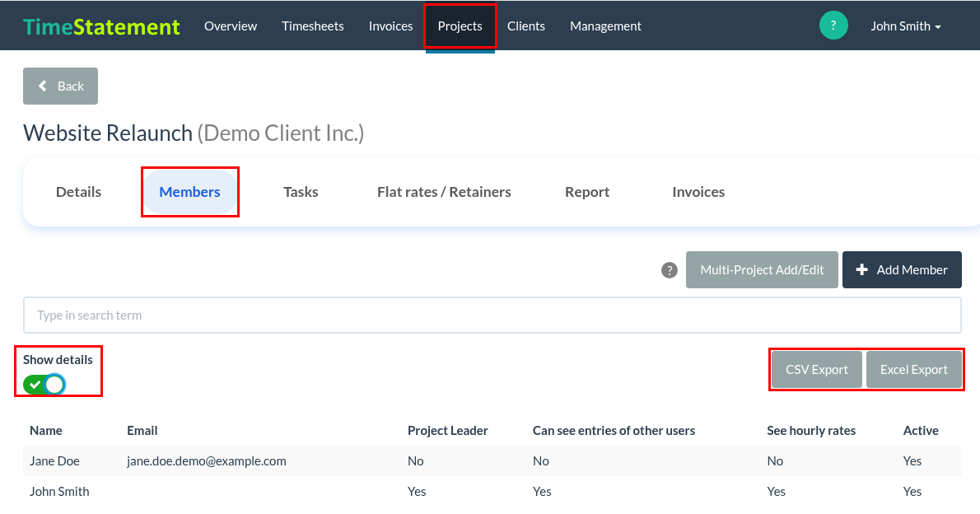The width and height of the screenshot is (980, 514).
Task: Click the CSV Export button
Action: (817, 370)
